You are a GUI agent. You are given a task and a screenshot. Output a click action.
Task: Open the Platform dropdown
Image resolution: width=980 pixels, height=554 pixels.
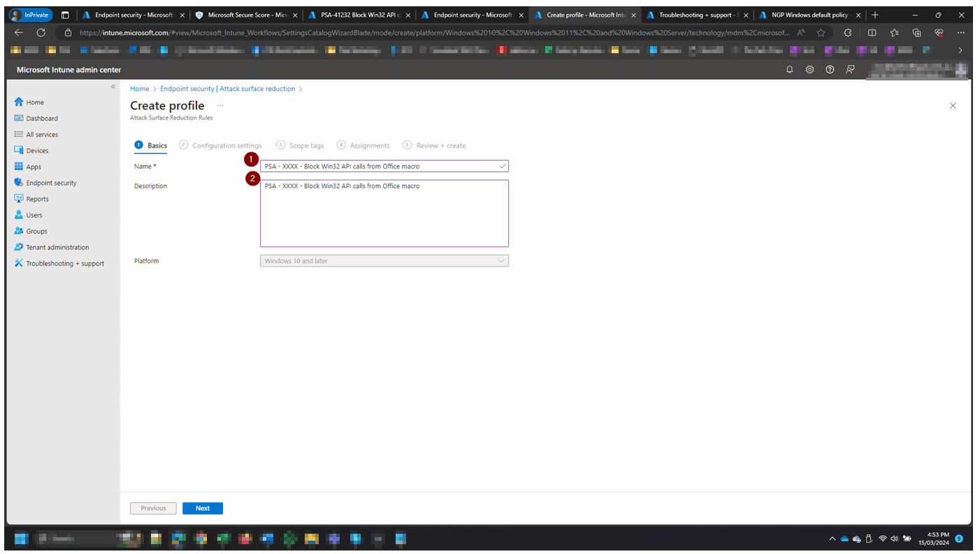pyautogui.click(x=384, y=261)
